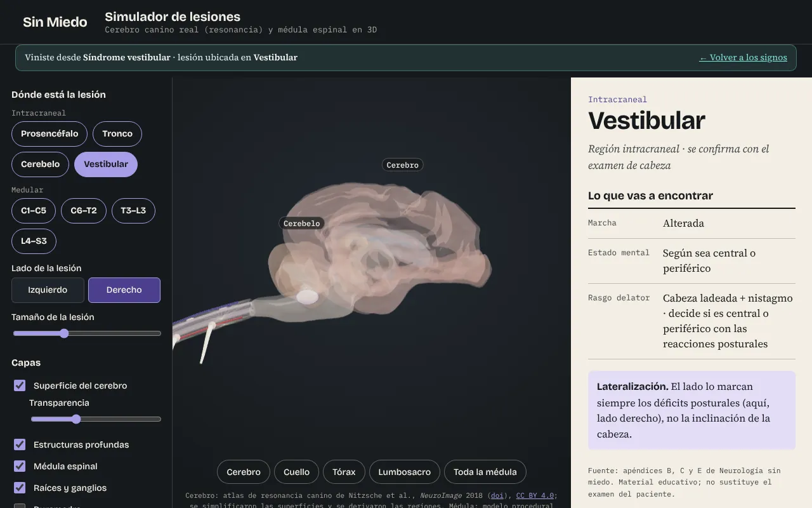This screenshot has height=508, width=812.
Task: Click the Cerebelo label in the 3D view
Action: click(x=302, y=224)
